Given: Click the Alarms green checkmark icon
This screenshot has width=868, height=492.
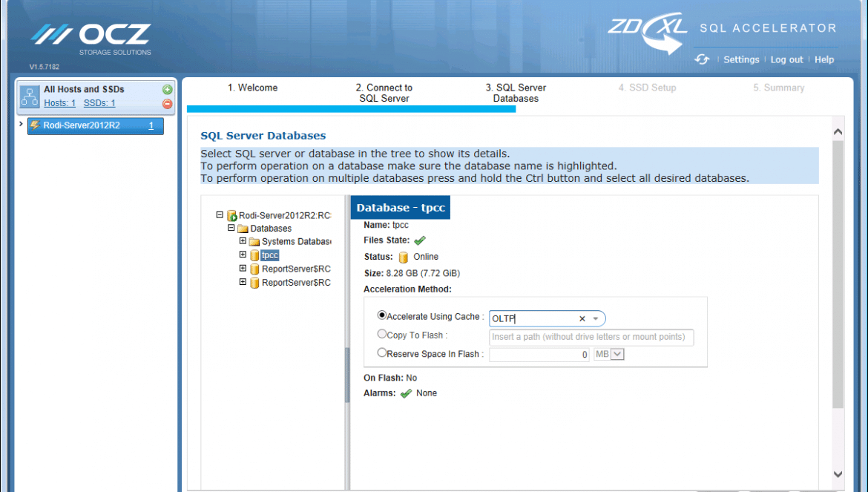Looking at the screenshot, I should tap(406, 393).
